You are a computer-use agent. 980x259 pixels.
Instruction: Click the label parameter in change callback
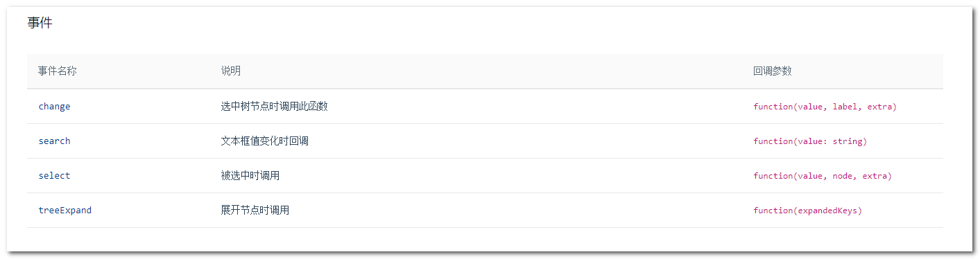845,107
